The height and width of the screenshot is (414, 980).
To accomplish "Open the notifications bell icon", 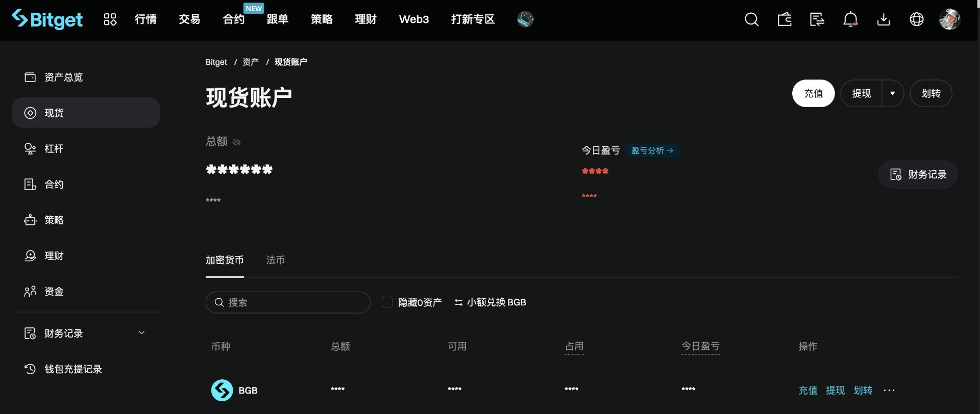I will click(850, 19).
